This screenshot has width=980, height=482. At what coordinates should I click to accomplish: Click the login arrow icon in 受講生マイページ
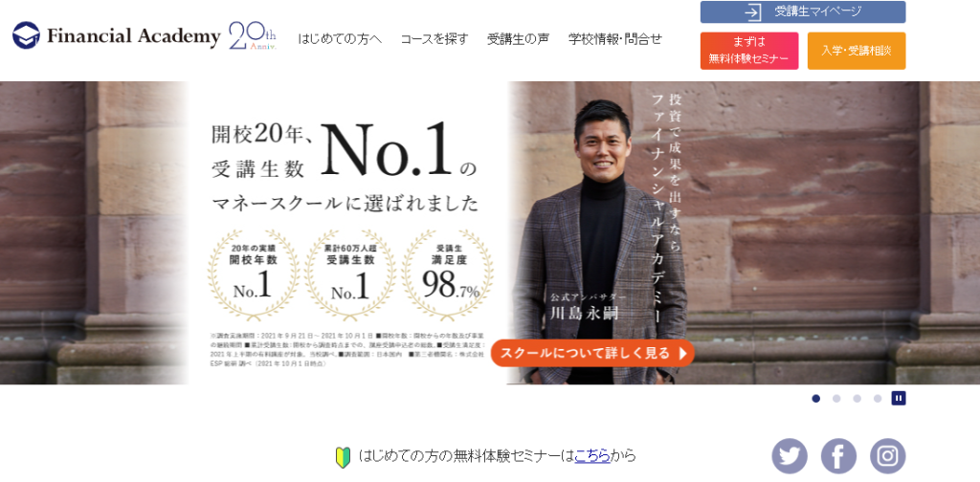[x=753, y=11]
